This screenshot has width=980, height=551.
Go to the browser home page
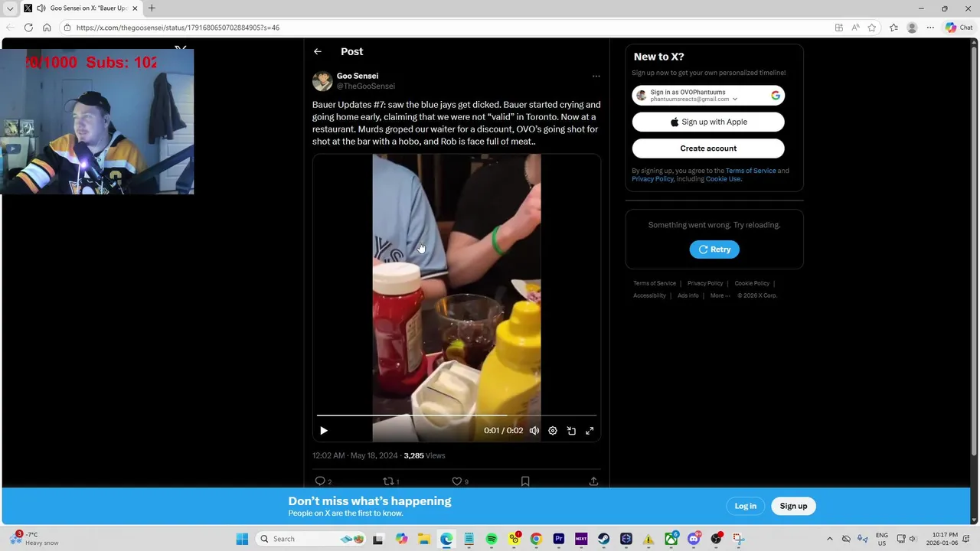click(47, 28)
